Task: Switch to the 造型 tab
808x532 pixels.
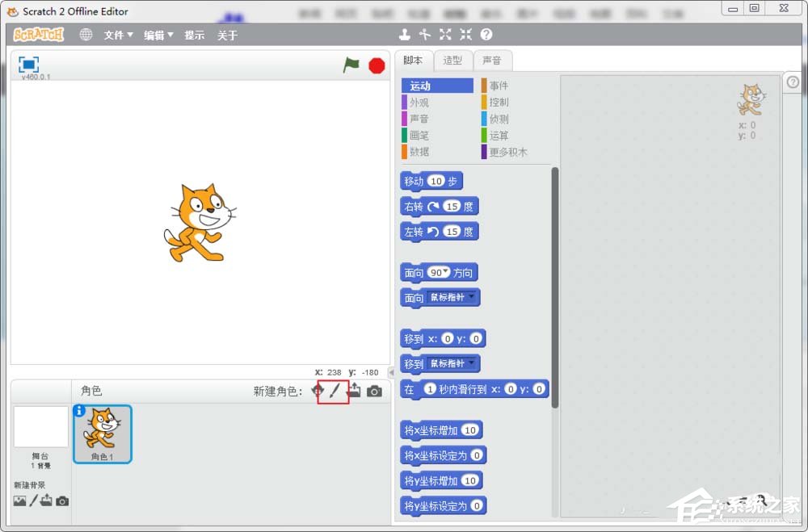Action: pos(452,60)
